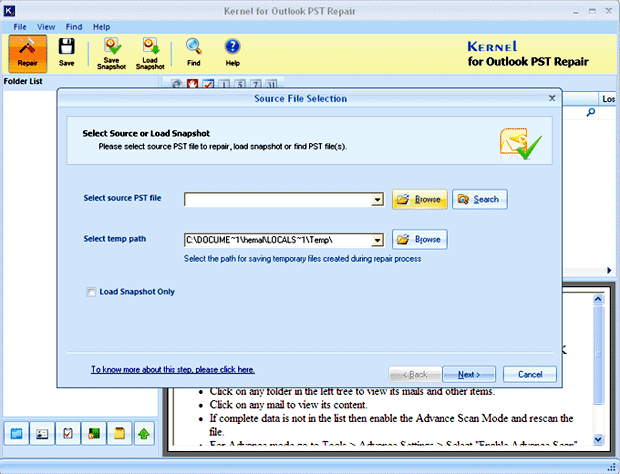The height and width of the screenshot is (474, 620).
Task: Click the Kernel app icon in title bar
Action: 9,11
